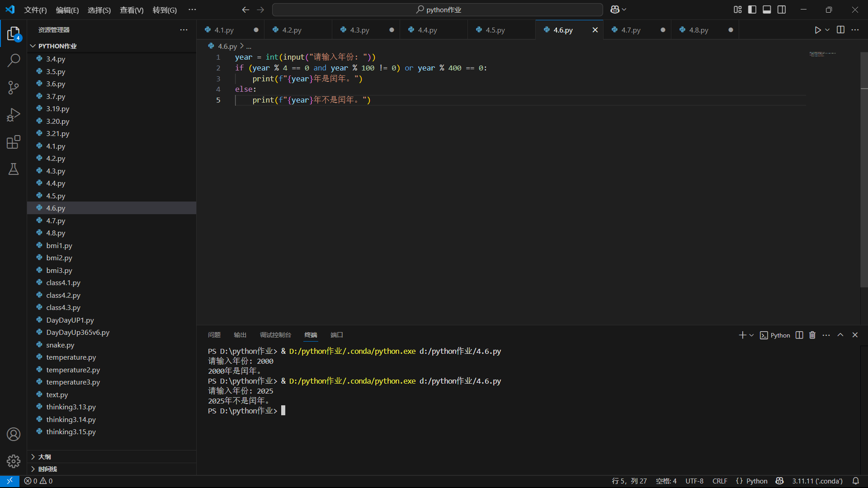Toggle the secondary side bar visibility
Image resolution: width=868 pixels, height=488 pixels.
[x=782, y=9]
